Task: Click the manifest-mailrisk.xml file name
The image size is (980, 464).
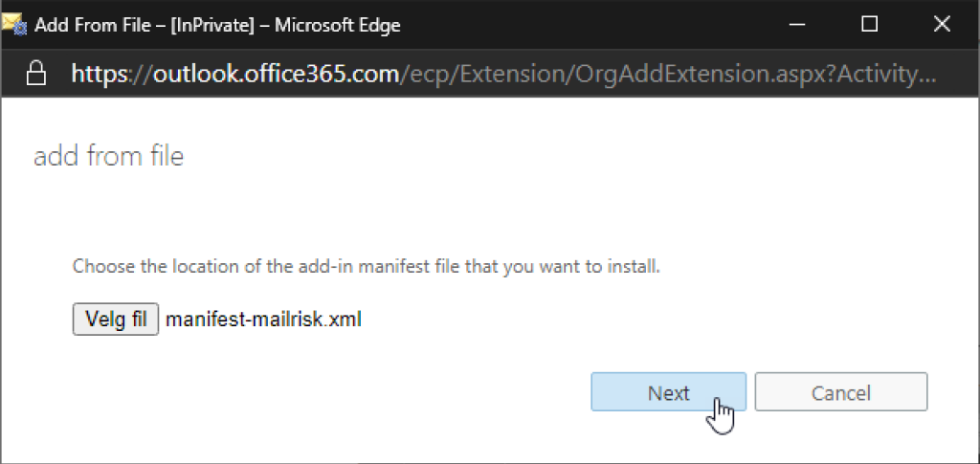Action: point(263,320)
